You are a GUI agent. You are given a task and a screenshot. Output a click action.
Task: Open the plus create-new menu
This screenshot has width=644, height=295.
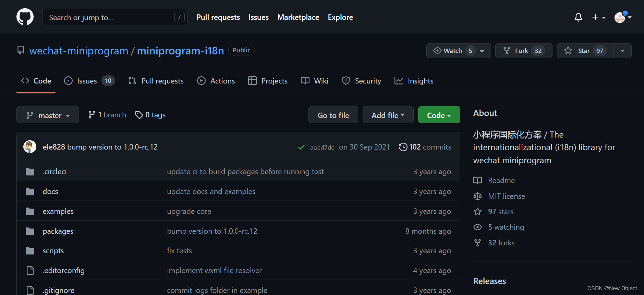(x=599, y=17)
